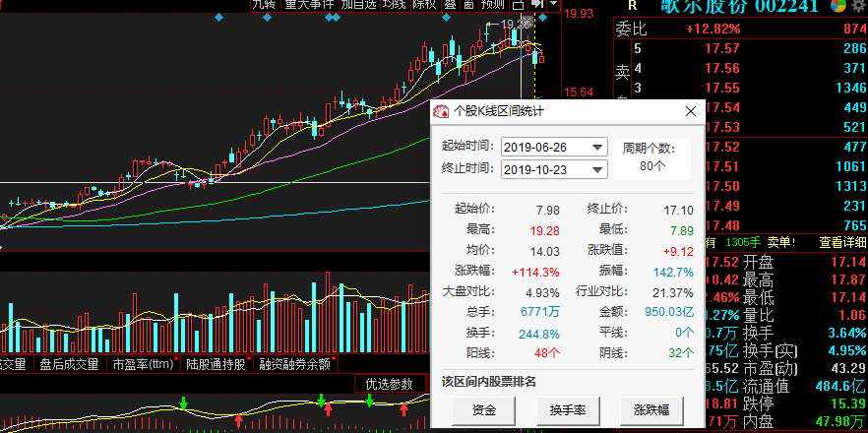Click the 个股K线区间统计 dialog title icon

[441, 111]
